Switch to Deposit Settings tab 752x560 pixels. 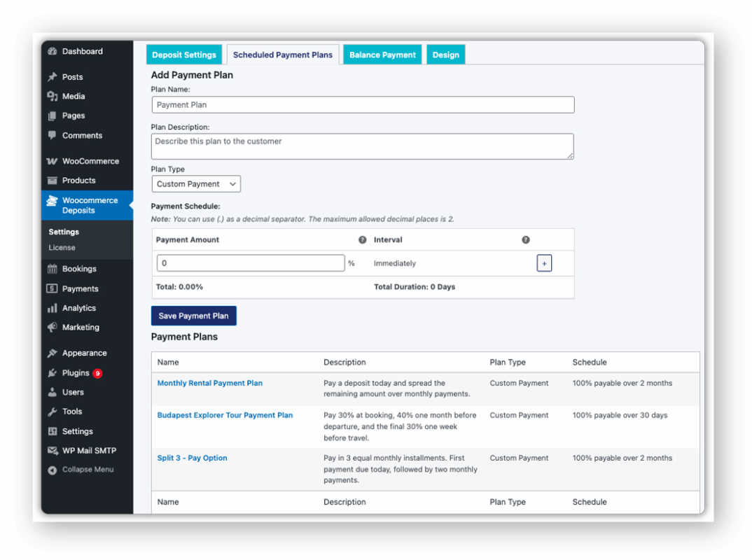(x=184, y=55)
